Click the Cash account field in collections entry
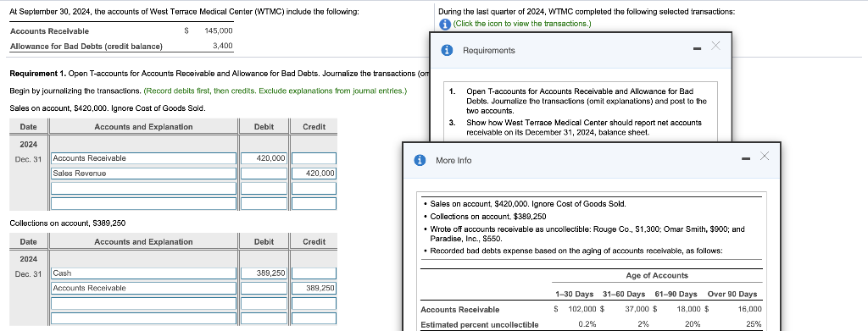This screenshot has height=331, width=868. click(144, 273)
